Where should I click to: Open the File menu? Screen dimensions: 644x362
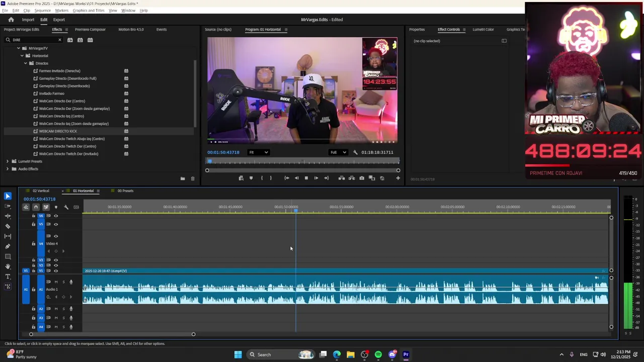(x=5, y=11)
